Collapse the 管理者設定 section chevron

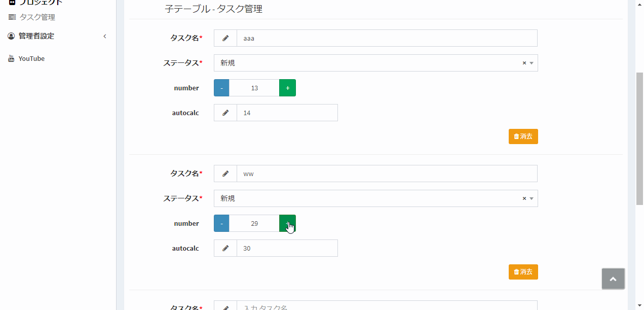104,36
